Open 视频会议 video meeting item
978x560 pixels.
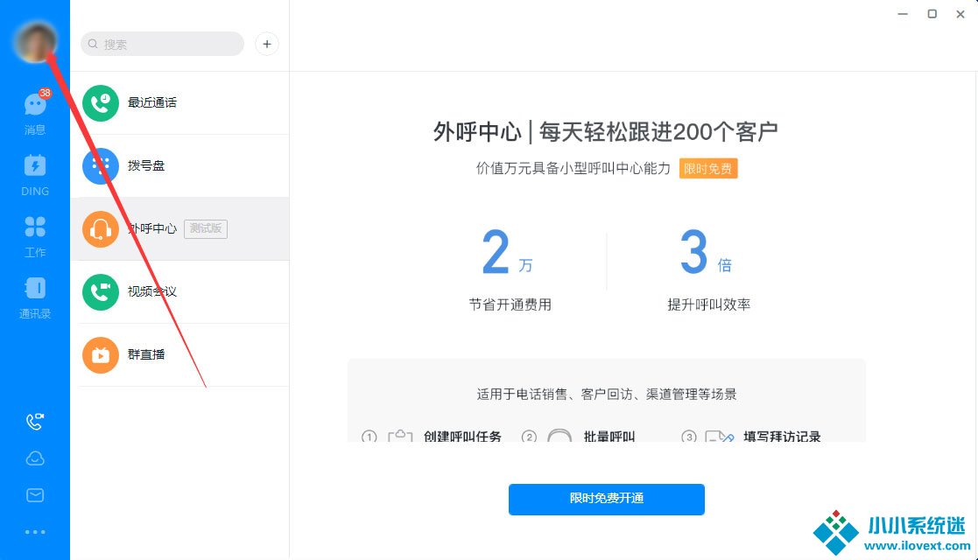[179, 291]
